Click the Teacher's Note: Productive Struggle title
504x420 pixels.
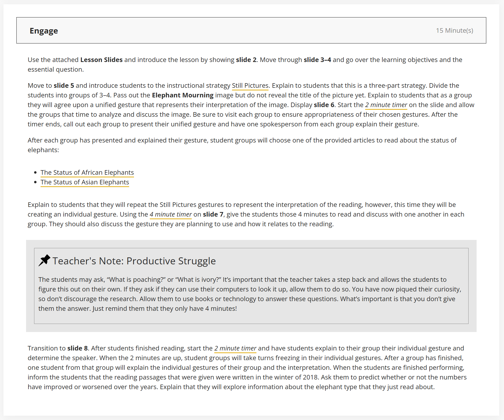[134, 261]
